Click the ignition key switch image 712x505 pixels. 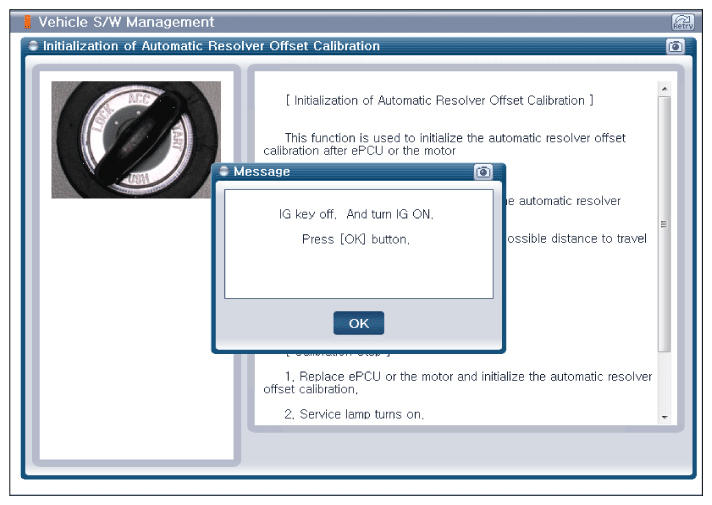(x=136, y=139)
